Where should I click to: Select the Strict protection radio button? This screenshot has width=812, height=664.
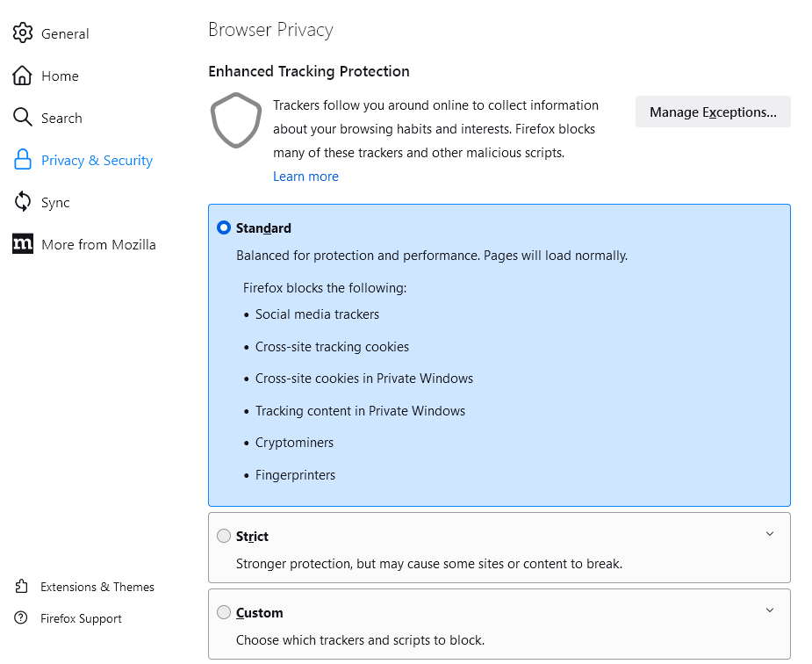click(x=224, y=537)
